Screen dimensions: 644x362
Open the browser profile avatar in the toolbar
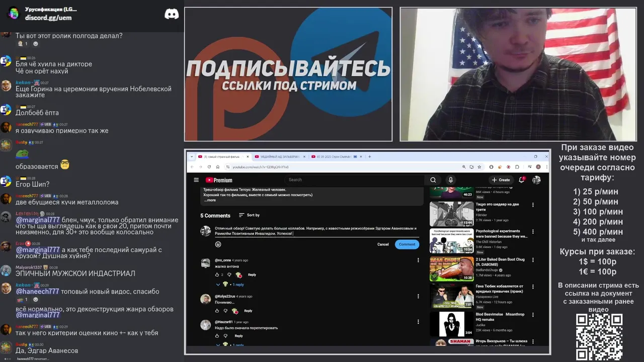pyautogui.click(x=538, y=167)
